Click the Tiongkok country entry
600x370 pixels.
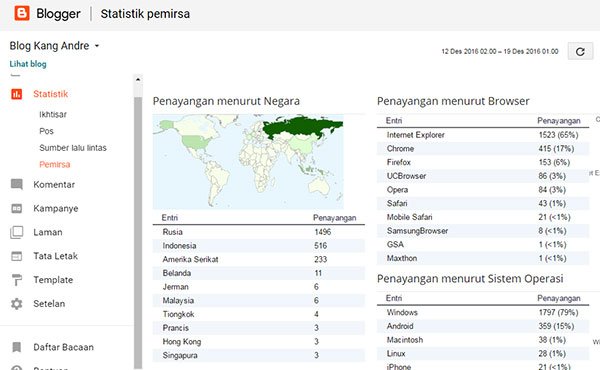178,315
